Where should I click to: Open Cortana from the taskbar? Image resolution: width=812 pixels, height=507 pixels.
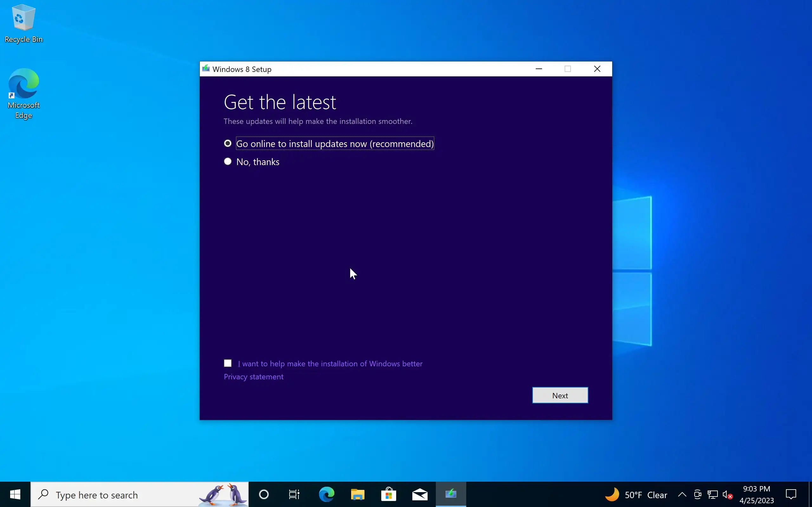coord(264,494)
